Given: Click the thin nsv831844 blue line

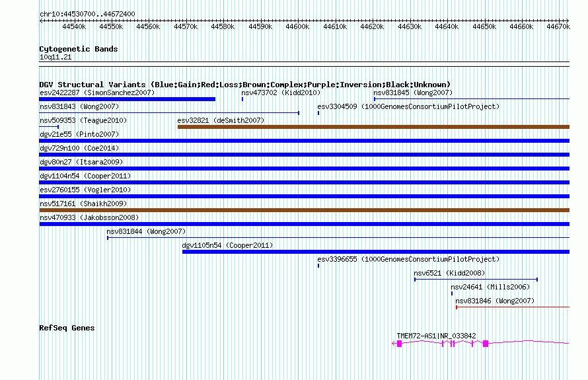Looking at the screenshot, I should pos(338,238).
